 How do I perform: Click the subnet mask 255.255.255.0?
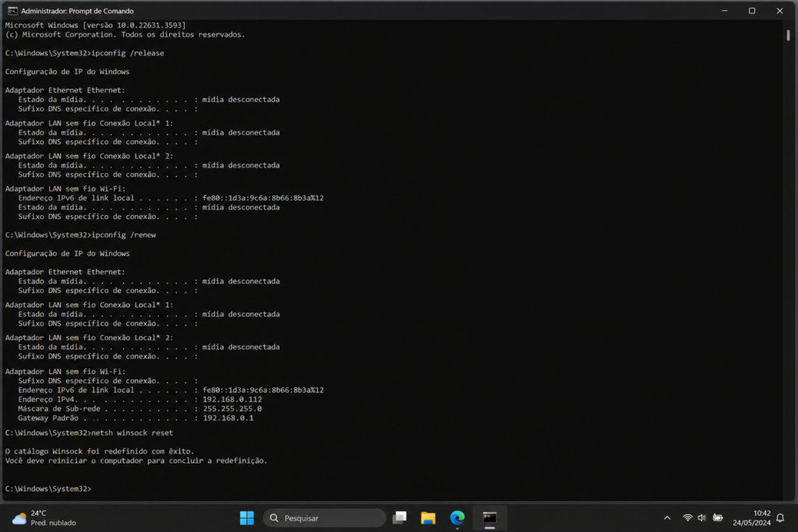[232, 408]
